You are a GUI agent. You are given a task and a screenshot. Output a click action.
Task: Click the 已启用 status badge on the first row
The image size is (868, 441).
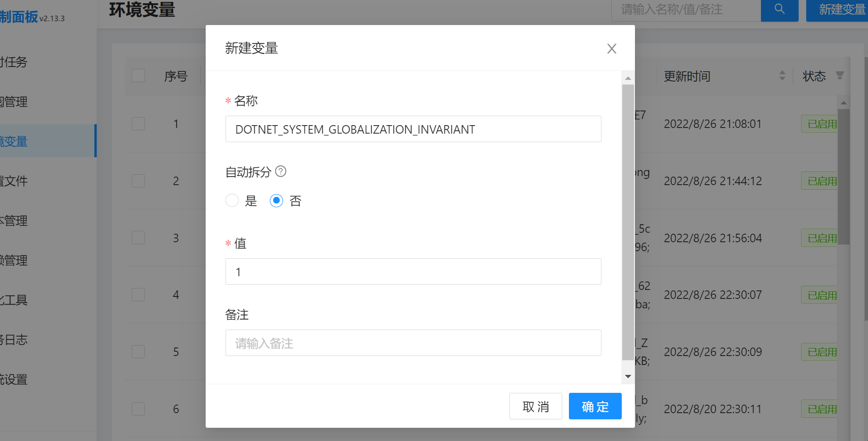pos(821,124)
